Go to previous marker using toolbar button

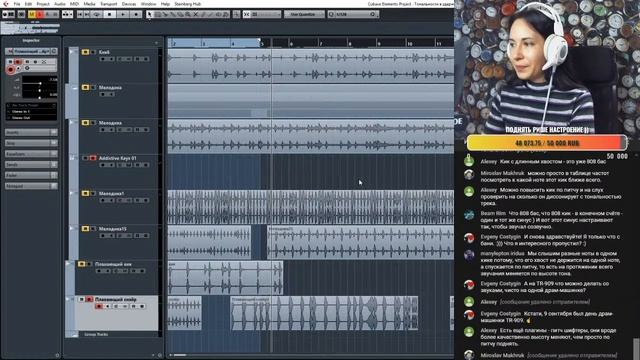tap(80, 14)
